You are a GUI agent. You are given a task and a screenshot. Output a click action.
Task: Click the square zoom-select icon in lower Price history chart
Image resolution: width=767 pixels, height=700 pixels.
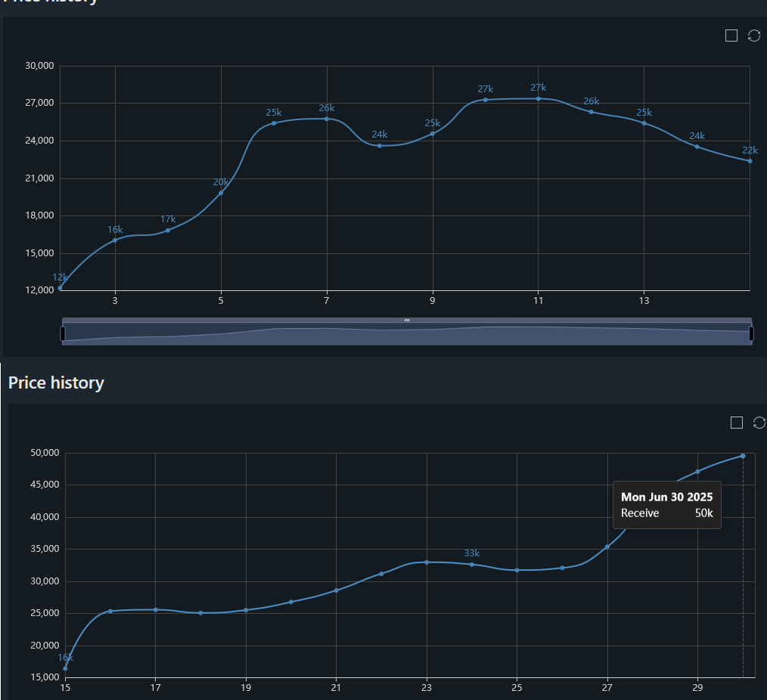point(737,423)
